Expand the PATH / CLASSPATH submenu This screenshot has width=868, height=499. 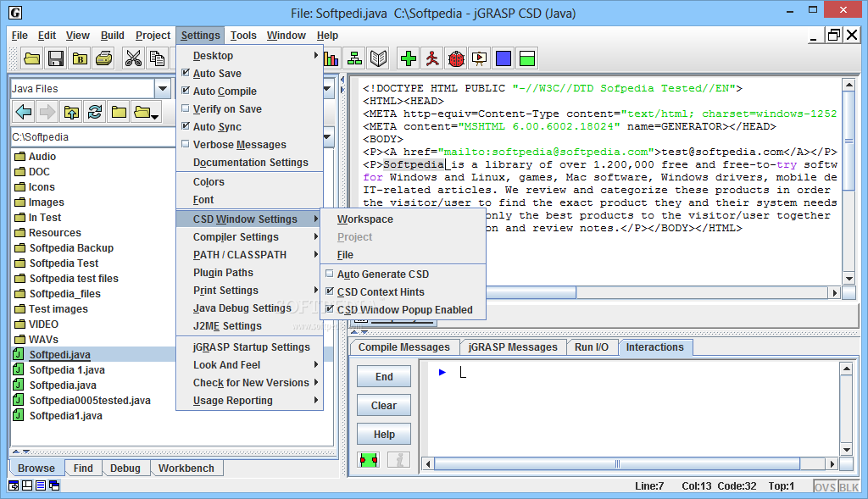pos(250,254)
